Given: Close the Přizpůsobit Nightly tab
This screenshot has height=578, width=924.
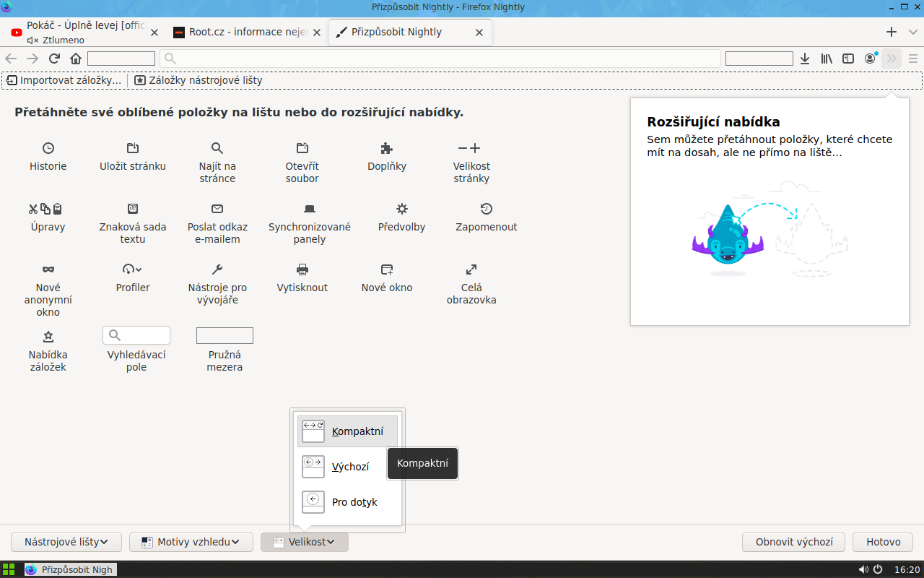Looking at the screenshot, I should tap(479, 33).
